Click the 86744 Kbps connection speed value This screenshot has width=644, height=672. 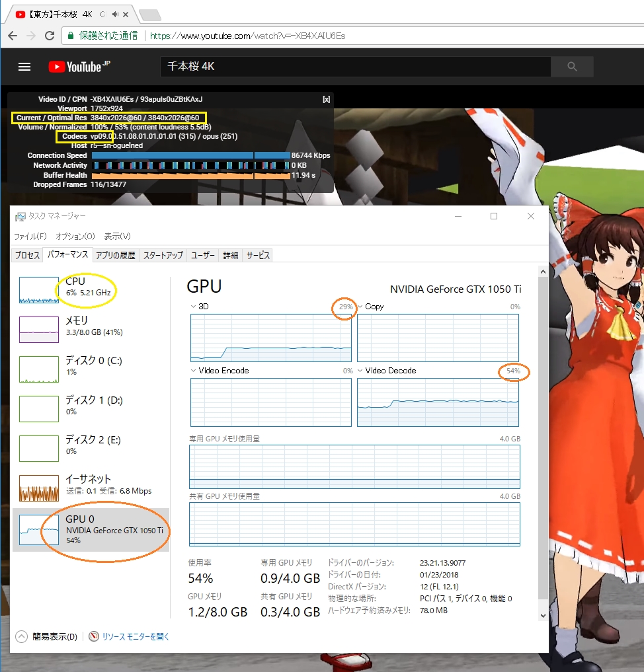(310, 155)
